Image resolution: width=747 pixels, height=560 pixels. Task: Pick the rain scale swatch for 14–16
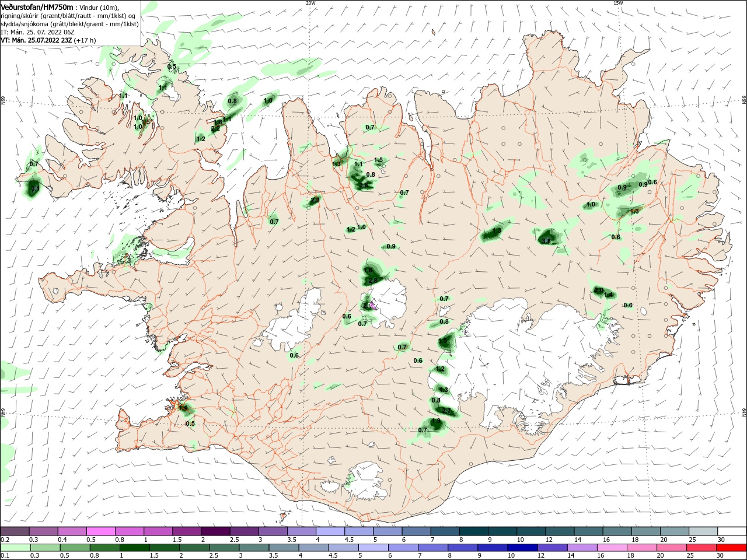[x=581, y=548]
